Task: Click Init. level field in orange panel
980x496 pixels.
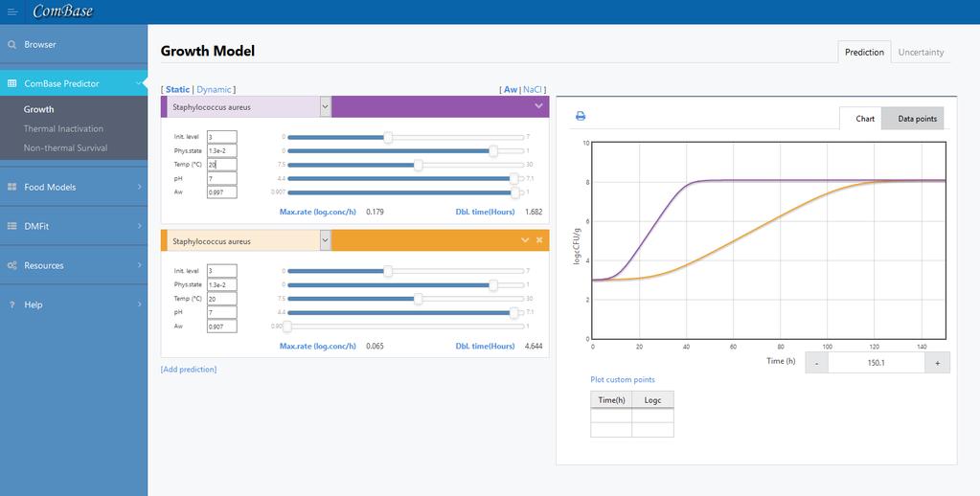Action: click(x=222, y=270)
